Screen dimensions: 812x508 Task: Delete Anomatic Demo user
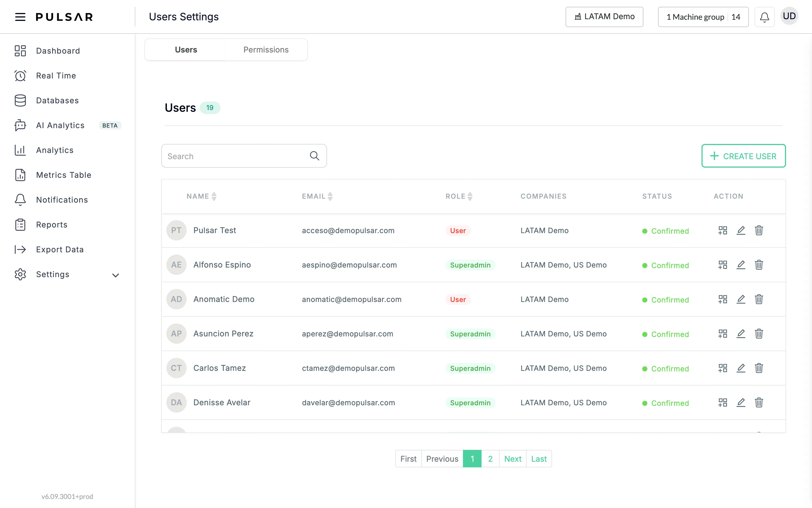click(x=759, y=299)
